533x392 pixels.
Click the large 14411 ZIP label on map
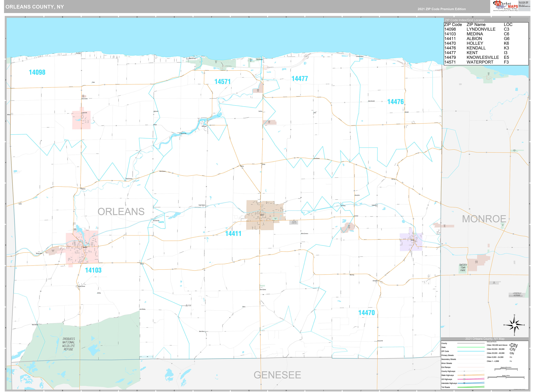pos(233,234)
